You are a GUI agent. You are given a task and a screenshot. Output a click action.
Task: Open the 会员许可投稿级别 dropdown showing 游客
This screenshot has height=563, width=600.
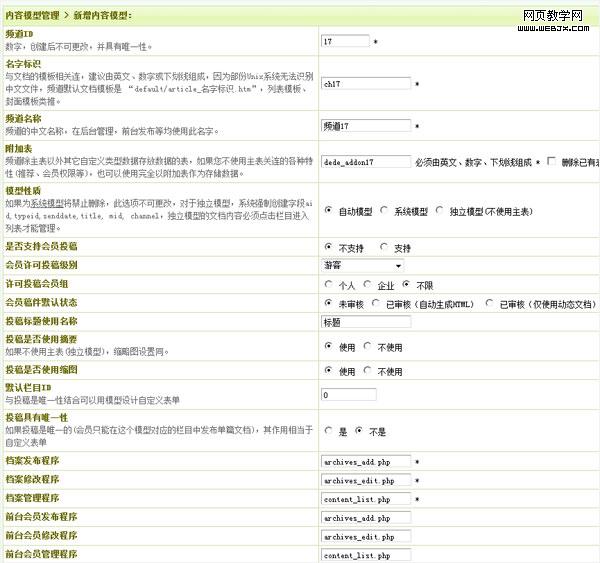(362, 266)
